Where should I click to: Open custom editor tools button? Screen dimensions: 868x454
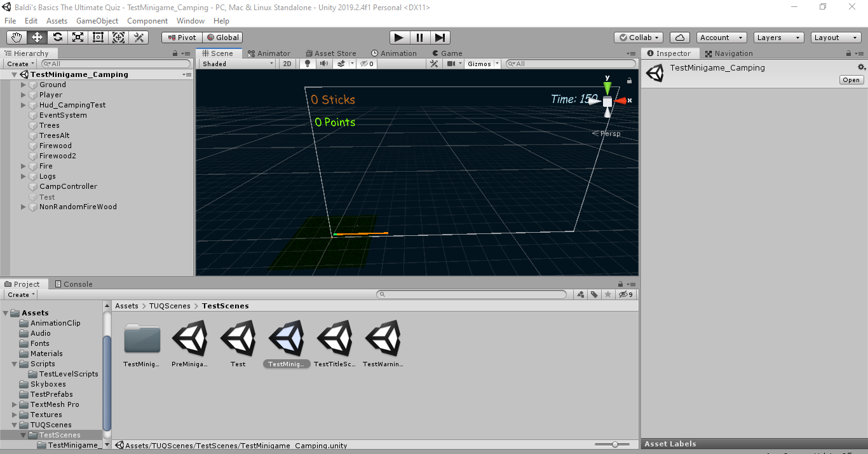139,38
